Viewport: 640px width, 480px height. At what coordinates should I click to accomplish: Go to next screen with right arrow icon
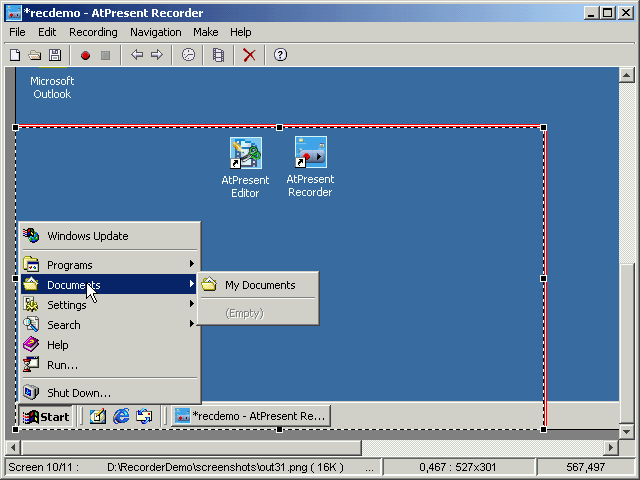click(157, 55)
